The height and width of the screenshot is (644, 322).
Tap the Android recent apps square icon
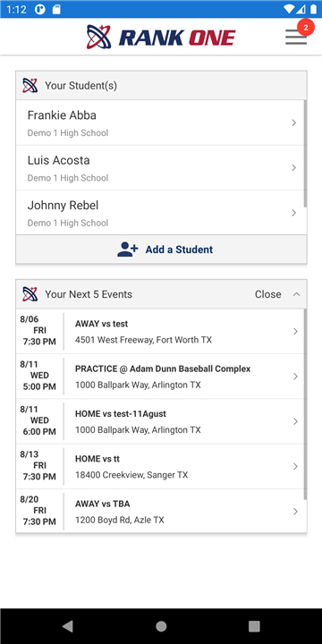(x=254, y=626)
